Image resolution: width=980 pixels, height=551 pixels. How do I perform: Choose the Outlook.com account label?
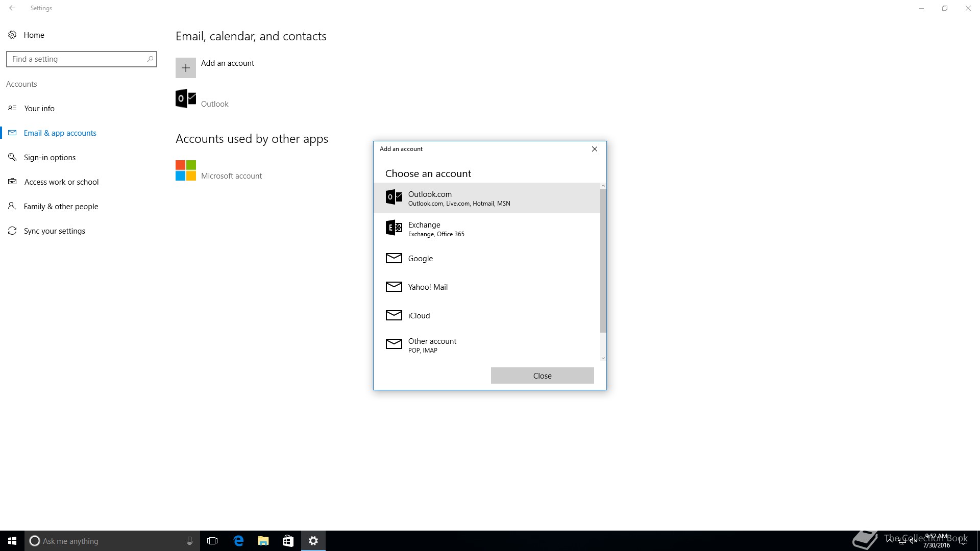(430, 194)
